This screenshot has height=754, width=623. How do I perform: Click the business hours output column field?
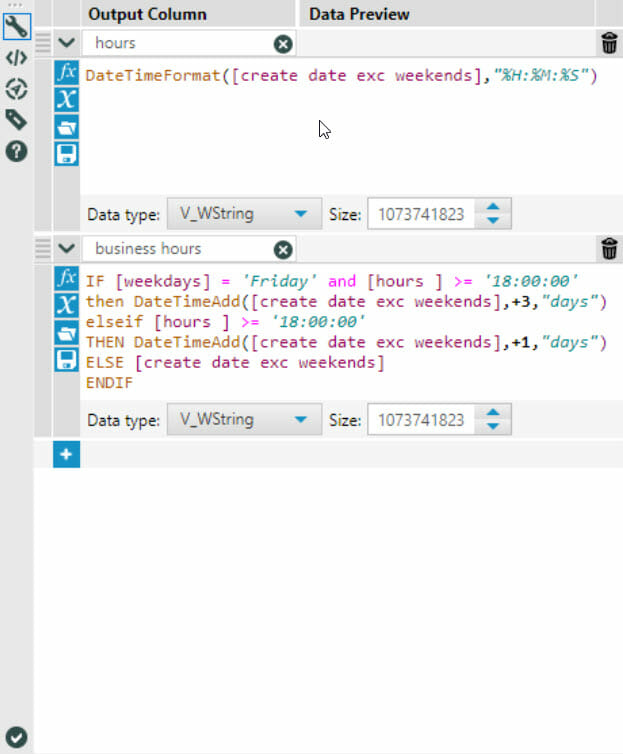[x=180, y=249]
